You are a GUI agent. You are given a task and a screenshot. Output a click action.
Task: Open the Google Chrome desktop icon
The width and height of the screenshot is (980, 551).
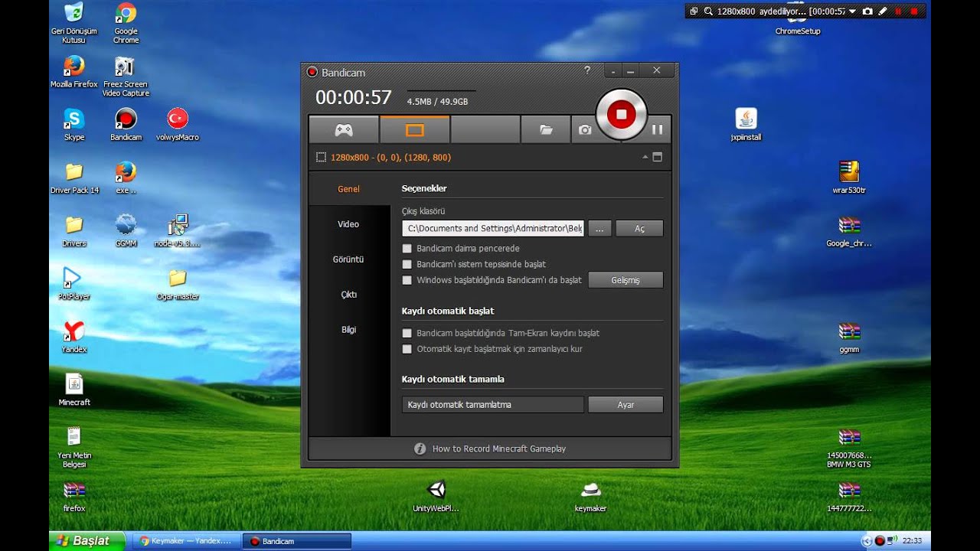[x=126, y=23]
